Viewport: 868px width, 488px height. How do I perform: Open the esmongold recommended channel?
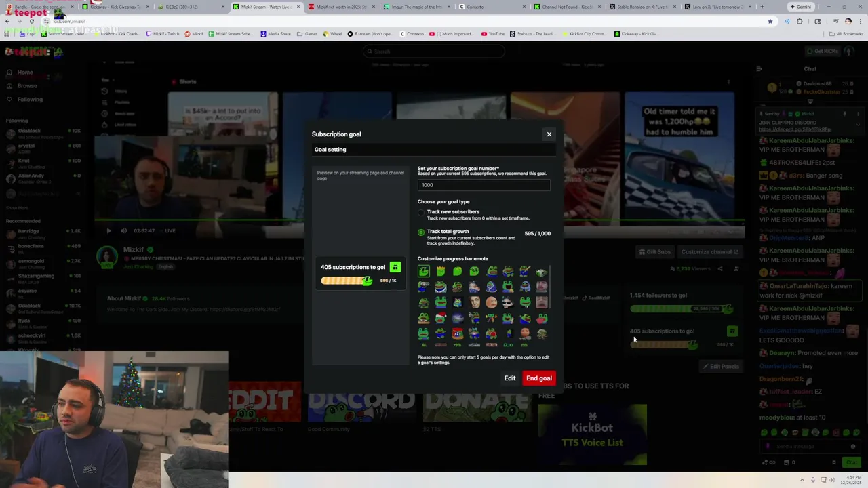(42, 263)
